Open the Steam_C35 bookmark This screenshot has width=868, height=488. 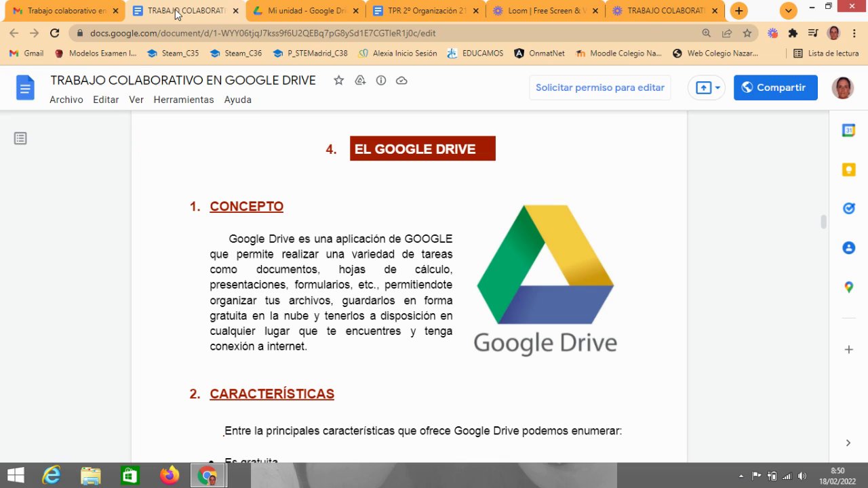pyautogui.click(x=173, y=53)
